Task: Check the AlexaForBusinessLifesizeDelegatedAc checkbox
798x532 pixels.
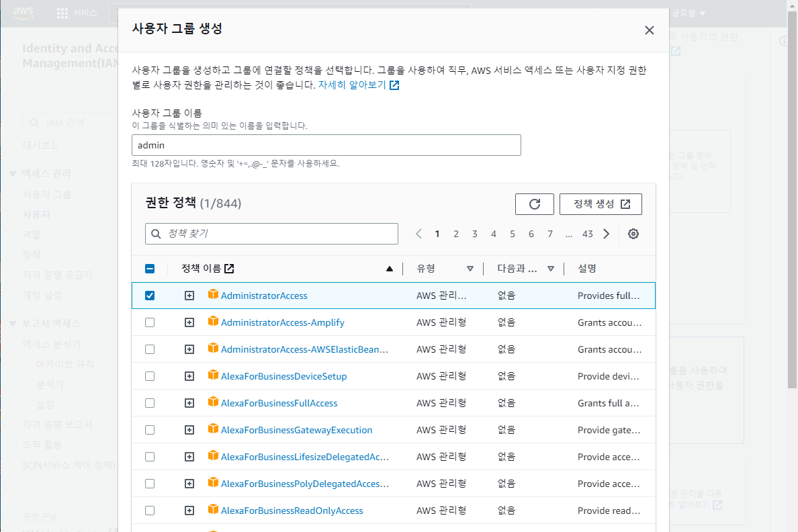Action: point(150,457)
